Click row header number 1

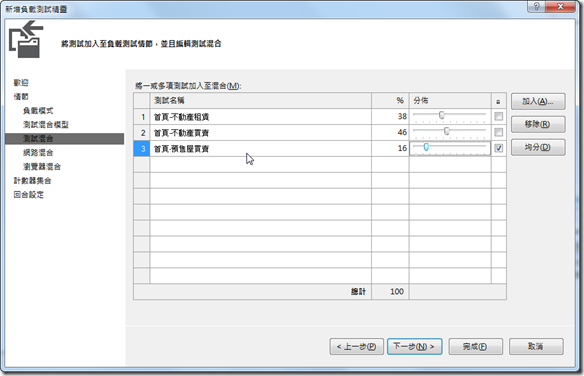tap(142, 117)
